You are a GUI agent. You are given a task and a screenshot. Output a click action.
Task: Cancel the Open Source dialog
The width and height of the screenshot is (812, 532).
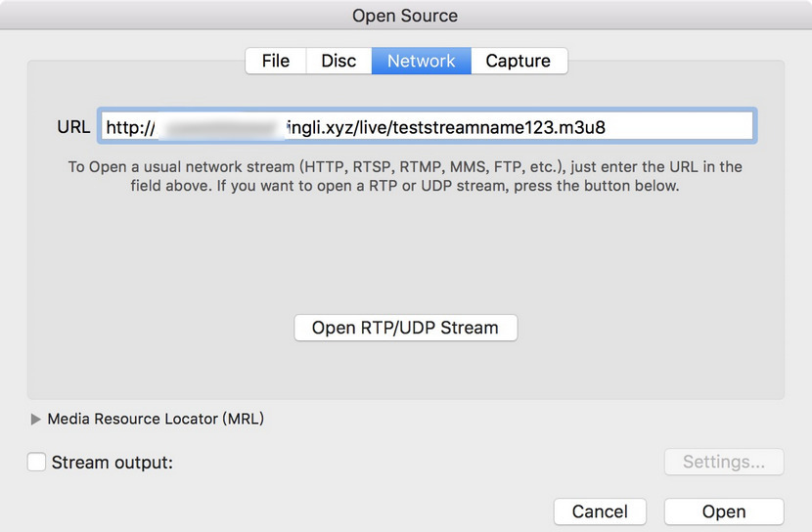tap(600, 511)
